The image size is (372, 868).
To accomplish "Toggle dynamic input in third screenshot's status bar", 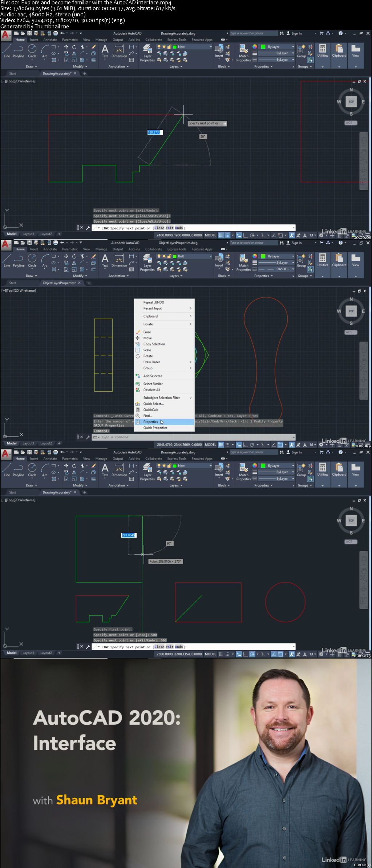I will pyautogui.click(x=239, y=654).
